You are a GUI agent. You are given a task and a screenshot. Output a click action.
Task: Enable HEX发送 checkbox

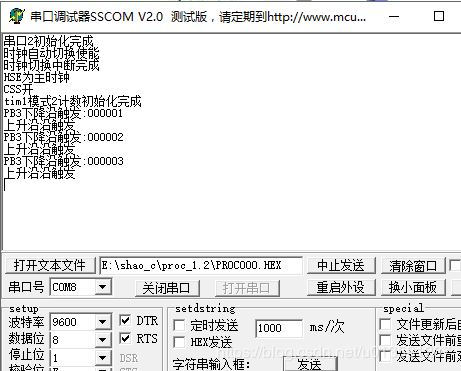[x=179, y=342]
